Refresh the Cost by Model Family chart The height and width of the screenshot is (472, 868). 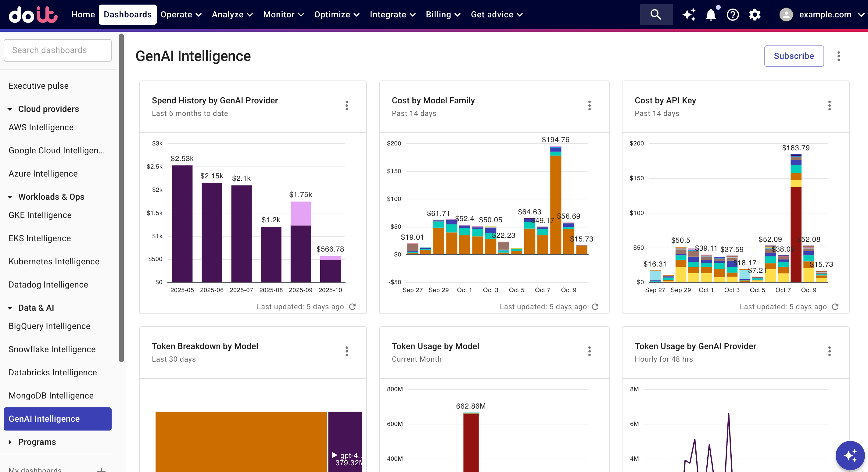click(x=595, y=307)
